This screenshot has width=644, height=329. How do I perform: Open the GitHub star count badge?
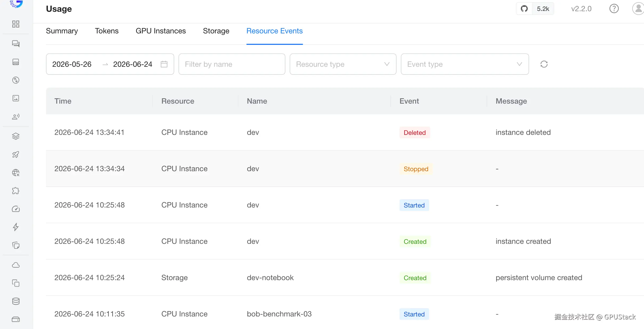[x=535, y=9]
